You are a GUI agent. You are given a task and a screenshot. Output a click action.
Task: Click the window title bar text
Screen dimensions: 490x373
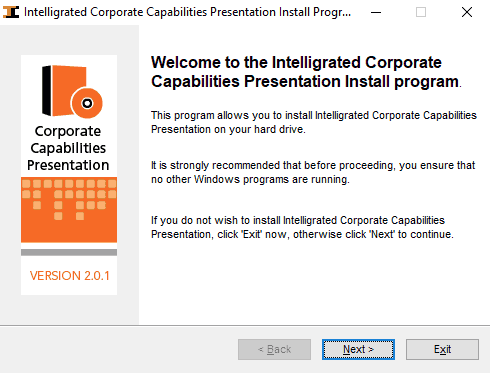click(187, 12)
